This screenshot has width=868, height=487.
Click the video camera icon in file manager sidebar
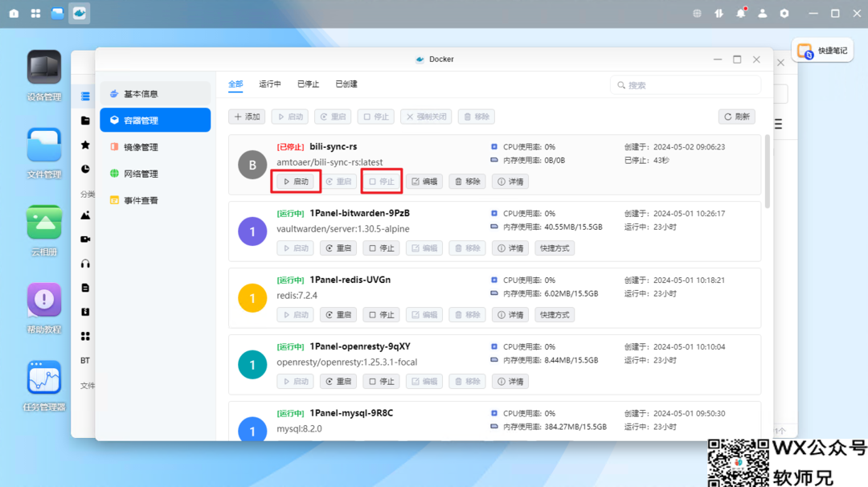click(85, 239)
